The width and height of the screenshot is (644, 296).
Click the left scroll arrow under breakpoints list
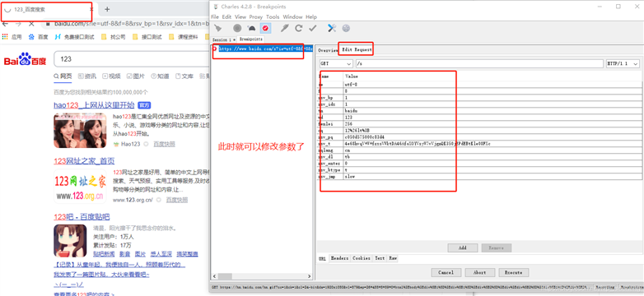click(214, 276)
